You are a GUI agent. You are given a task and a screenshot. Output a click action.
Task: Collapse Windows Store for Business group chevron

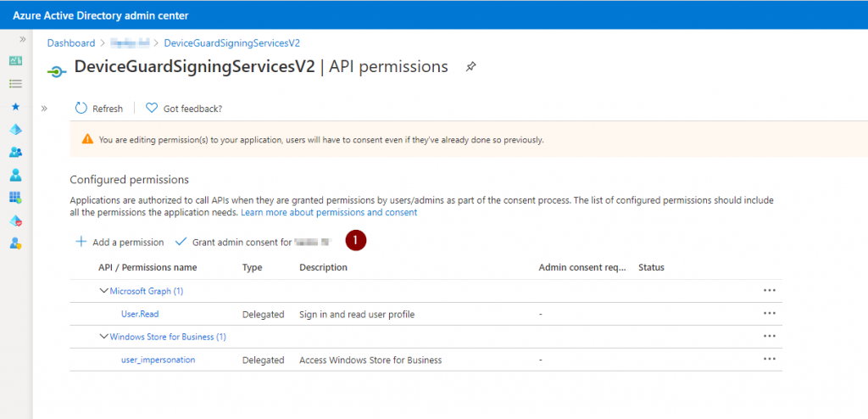pyautogui.click(x=103, y=337)
